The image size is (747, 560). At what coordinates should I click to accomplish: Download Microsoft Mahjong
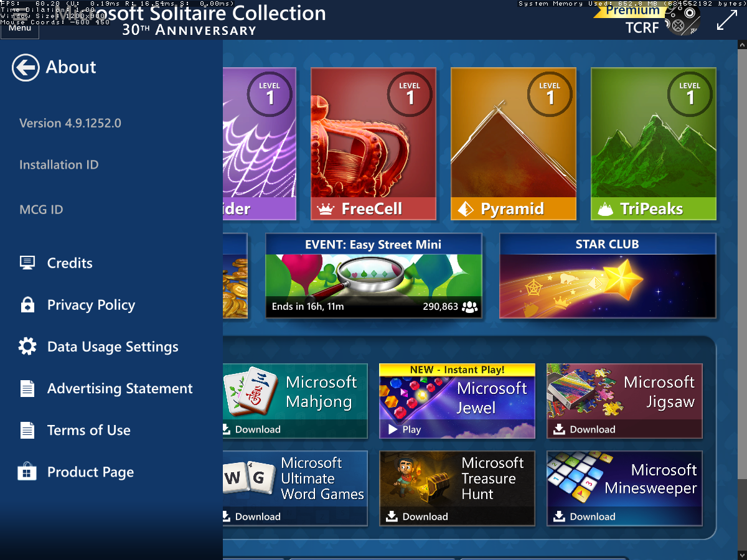pyautogui.click(x=252, y=429)
